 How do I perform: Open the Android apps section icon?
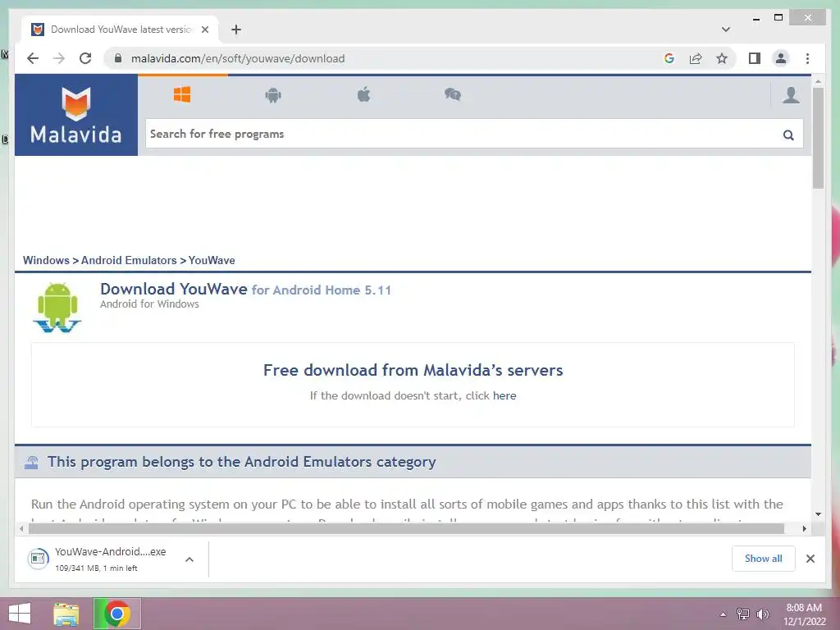pos(273,95)
